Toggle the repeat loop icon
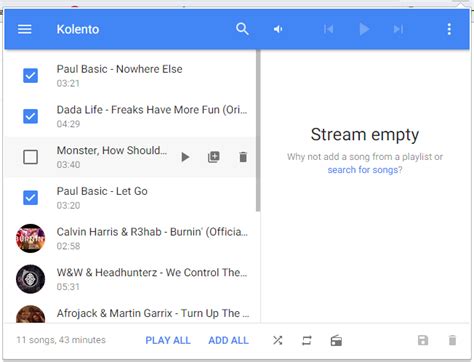Screen dimensions: 474x362 tap(307, 340)
